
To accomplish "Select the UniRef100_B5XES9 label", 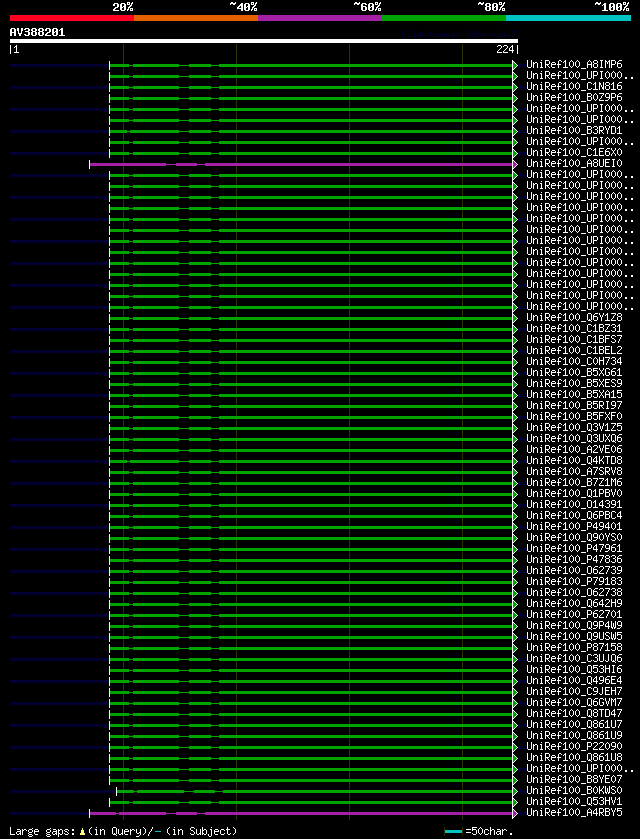I will 574,384.
